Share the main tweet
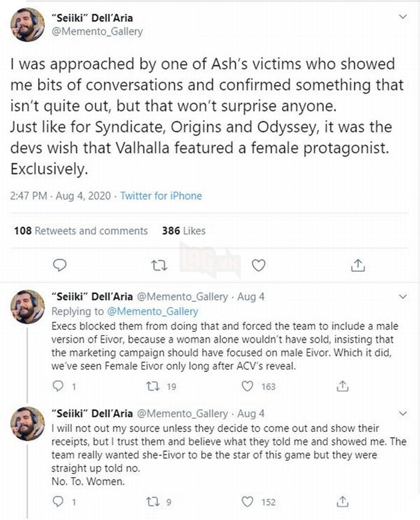 pos(357,265)
